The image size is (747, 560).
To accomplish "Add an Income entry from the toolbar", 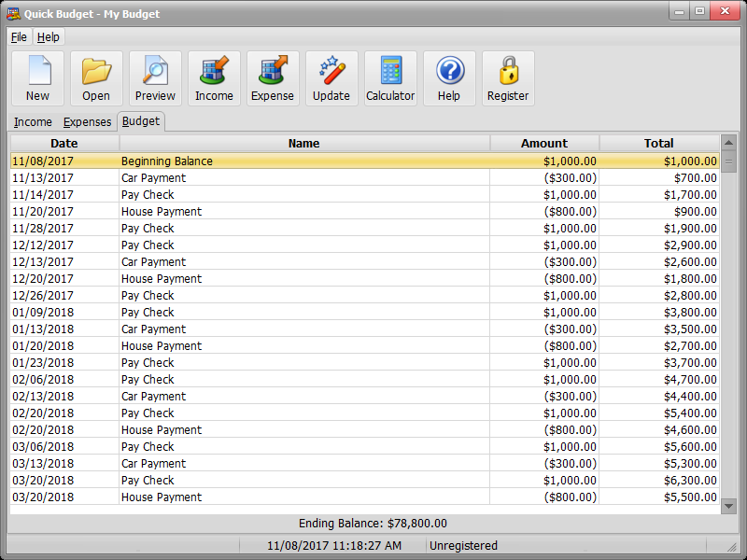I will coord(214,78).
